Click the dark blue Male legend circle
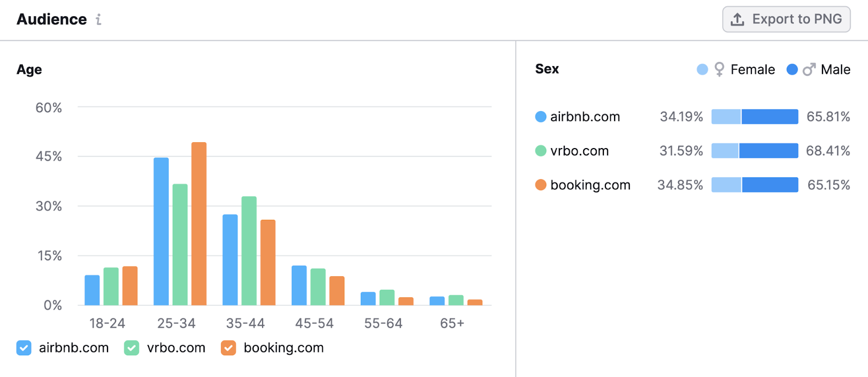The width and height of the screenshot is (868, 377). [792, 69]
